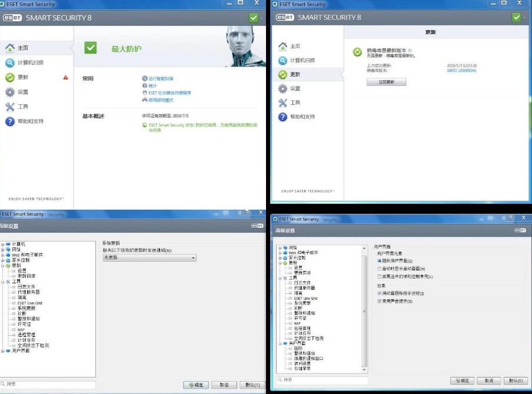This screenshot has width=532, height=394.
Task: Select ESET Live Grid item in 用户界面 dialog tree
Action: (305, 298)
